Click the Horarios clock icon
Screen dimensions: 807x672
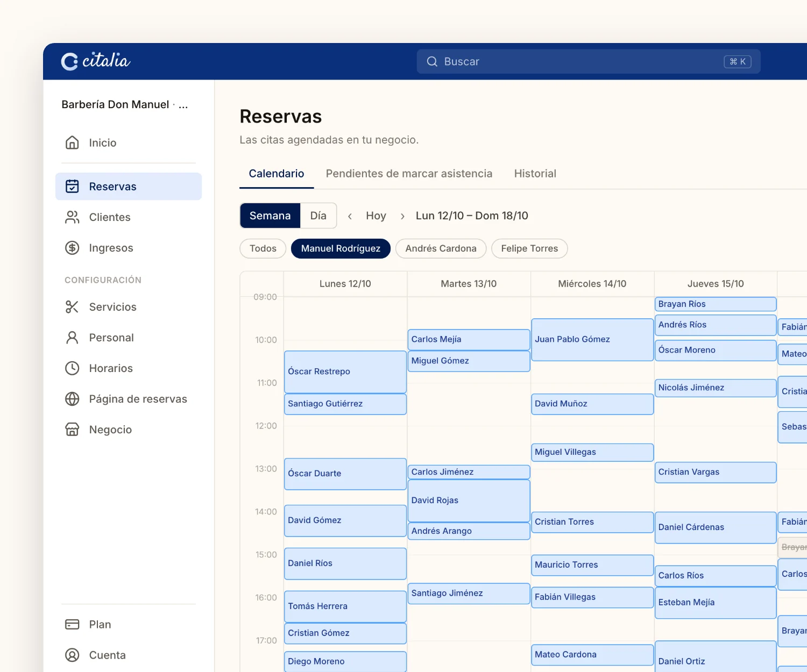(x=72, y=368)
